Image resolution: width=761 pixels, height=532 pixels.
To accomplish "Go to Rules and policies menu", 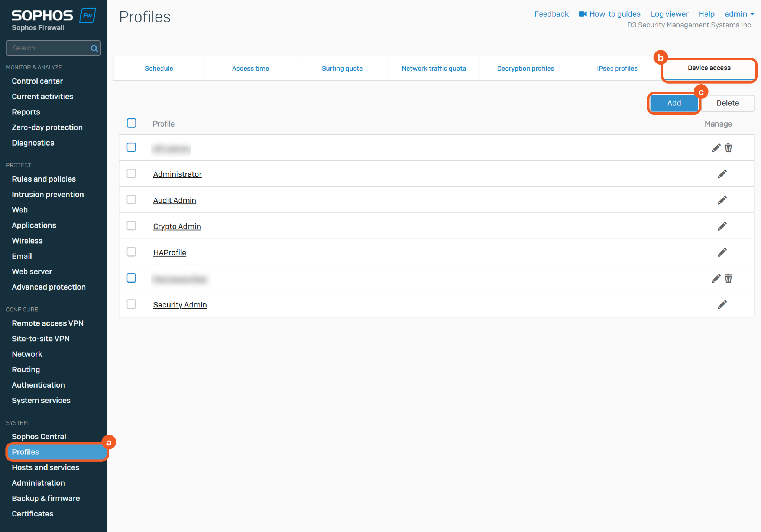I will click(44, 179).
